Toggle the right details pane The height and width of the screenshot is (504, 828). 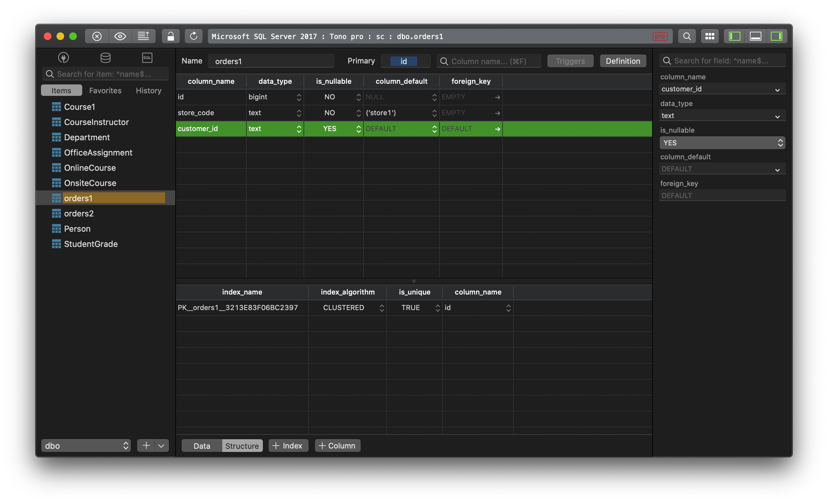pyautogui.click(x=776, y=36)
